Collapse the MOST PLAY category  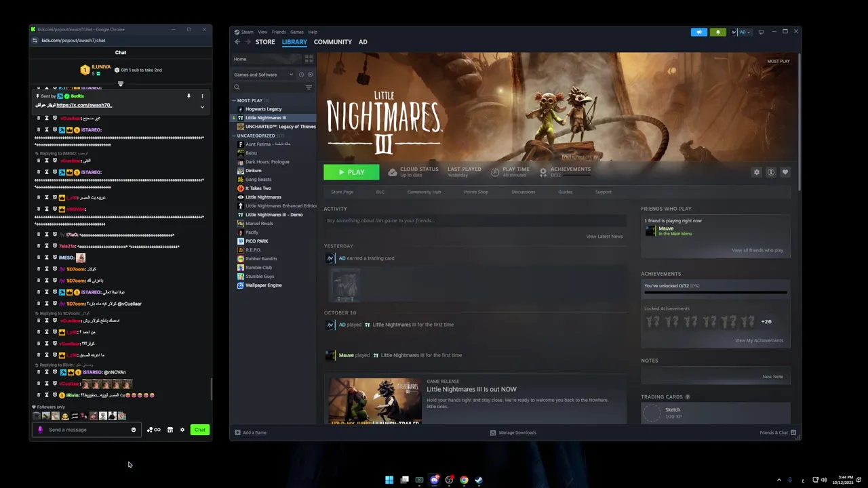(234, 100)
